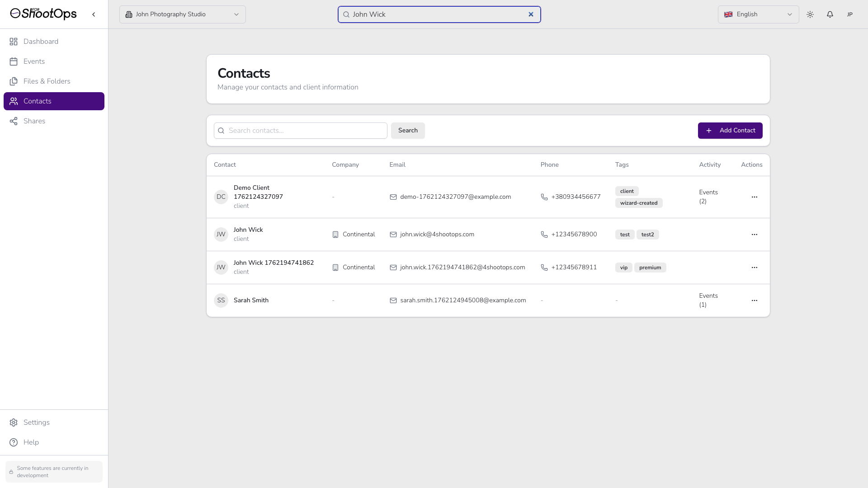868x488 pixels.
Task: Toggle the light/dark theme sun icon
Action: click(x=810, y=14)
